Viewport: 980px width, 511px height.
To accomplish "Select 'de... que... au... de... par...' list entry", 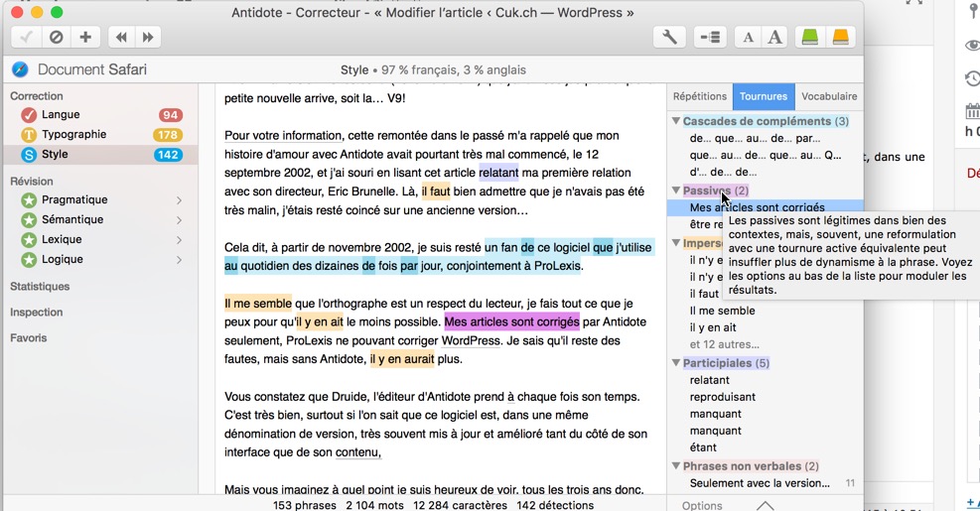I will tap(755, 138).
